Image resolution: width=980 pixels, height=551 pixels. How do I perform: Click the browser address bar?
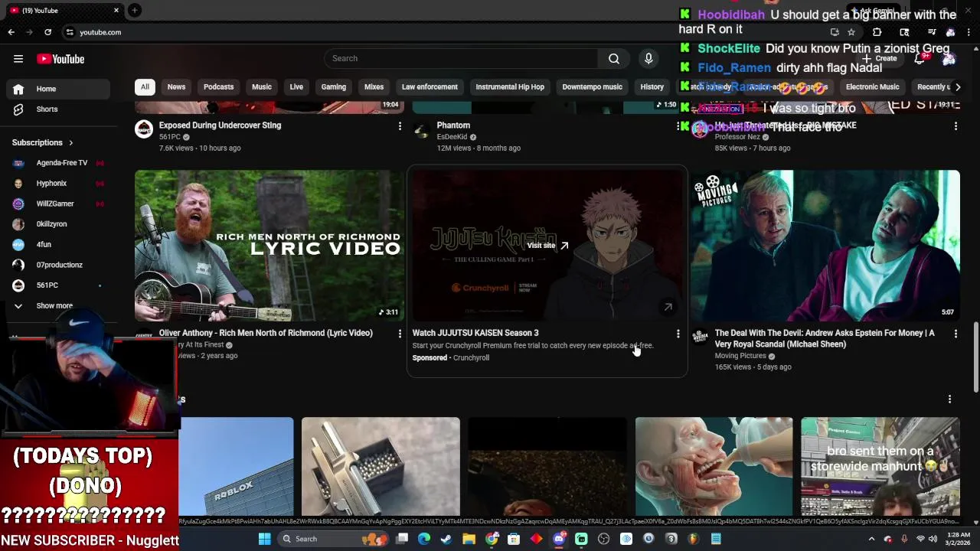point(444,32)
